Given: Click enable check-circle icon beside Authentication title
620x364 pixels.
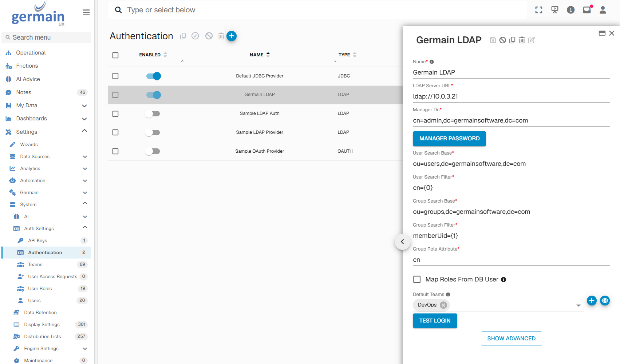Looking at the screenshot, I should click(195, 36).
